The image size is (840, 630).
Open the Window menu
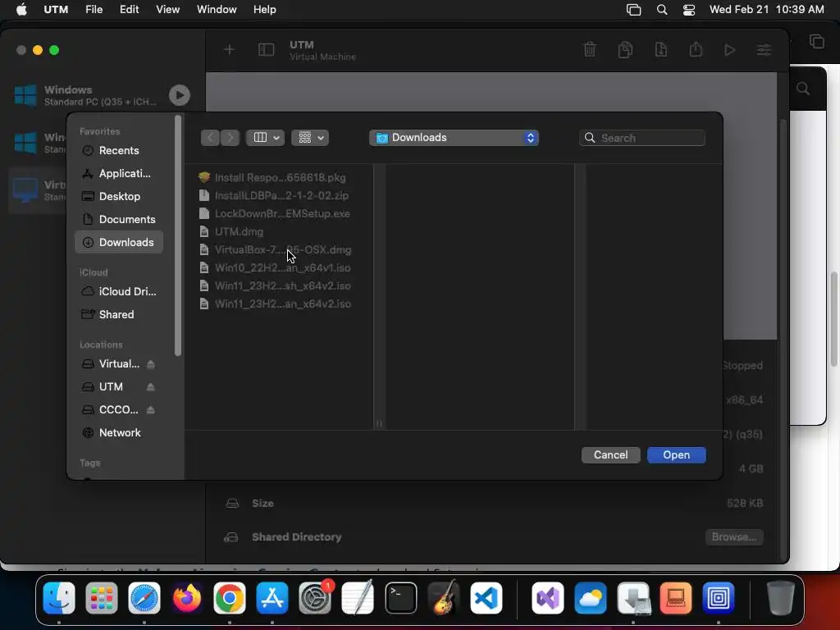(x=217, y=10)
